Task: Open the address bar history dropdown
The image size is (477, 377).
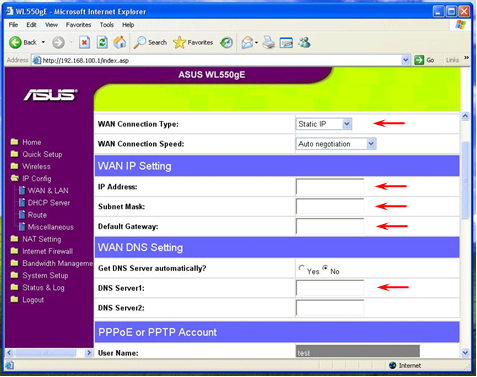Action: click(405, 60)
